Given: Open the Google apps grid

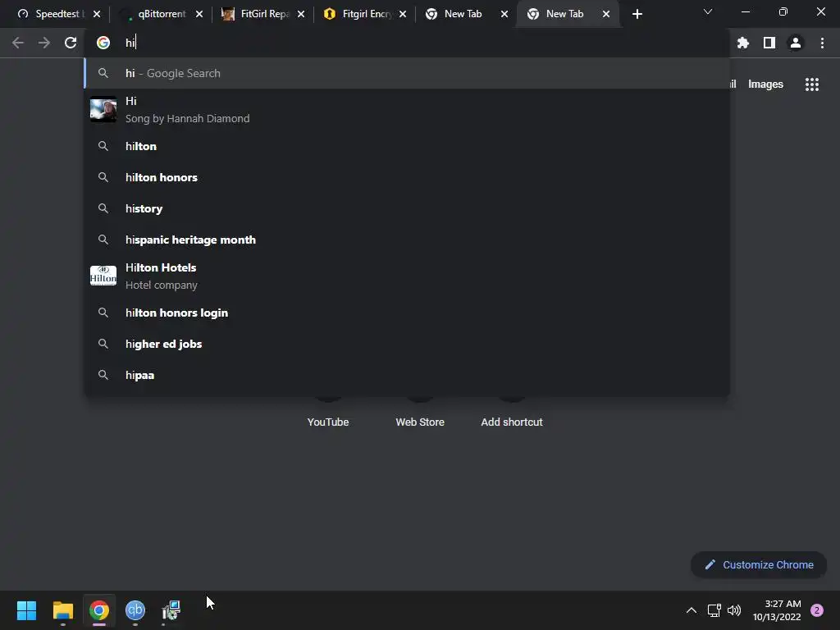Looking at the screenshot, I should [811, 84].
